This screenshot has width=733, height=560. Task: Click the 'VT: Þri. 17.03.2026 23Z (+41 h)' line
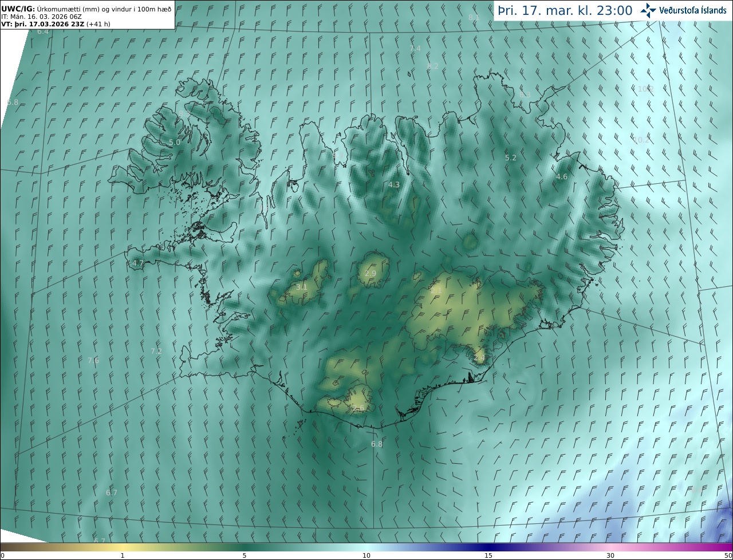(x=56, y=24)
